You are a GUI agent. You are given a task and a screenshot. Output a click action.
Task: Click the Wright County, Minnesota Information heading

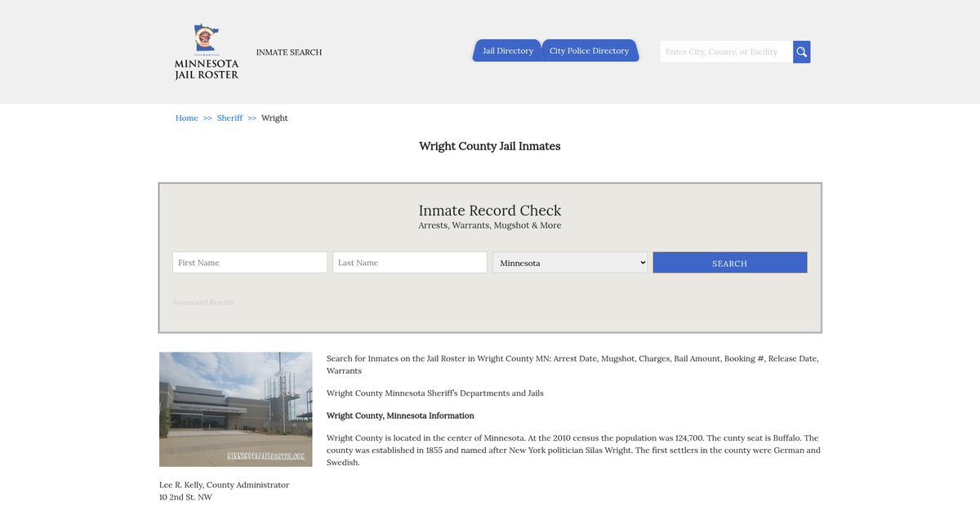click(400, 415)
